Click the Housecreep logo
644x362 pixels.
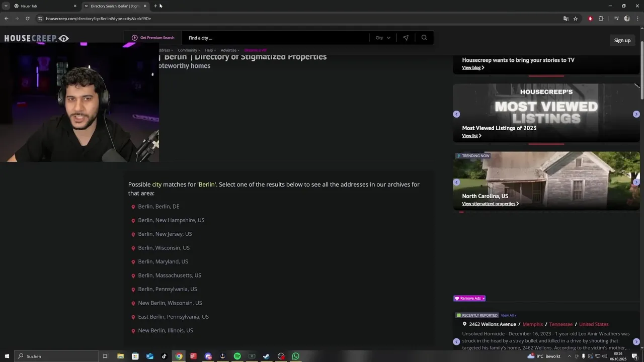point(36,38)
